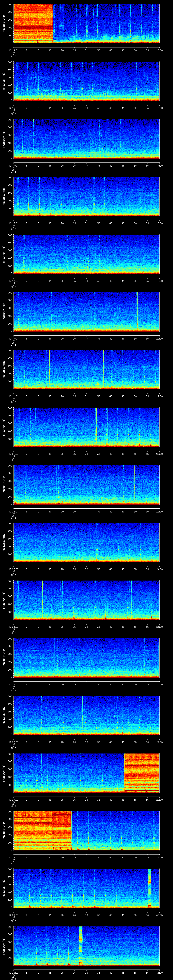Click the bright burst near 56 seconds in the 12:29:00 spectrogram
The width and height of the screenshot is (173, 980).
coord(150,888)
